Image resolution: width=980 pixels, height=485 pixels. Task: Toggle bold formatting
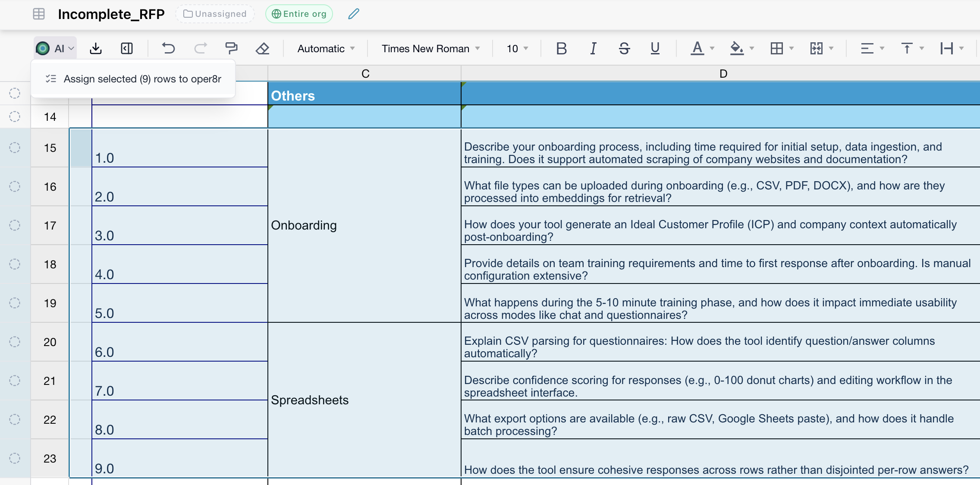coord(561,48)
